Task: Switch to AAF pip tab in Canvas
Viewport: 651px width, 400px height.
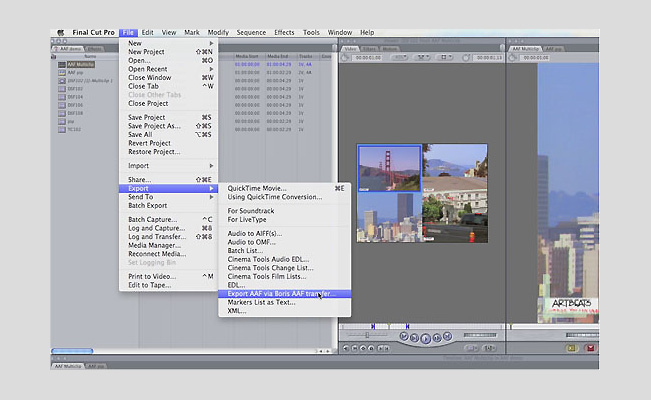Action: click(x=553, y=49)
